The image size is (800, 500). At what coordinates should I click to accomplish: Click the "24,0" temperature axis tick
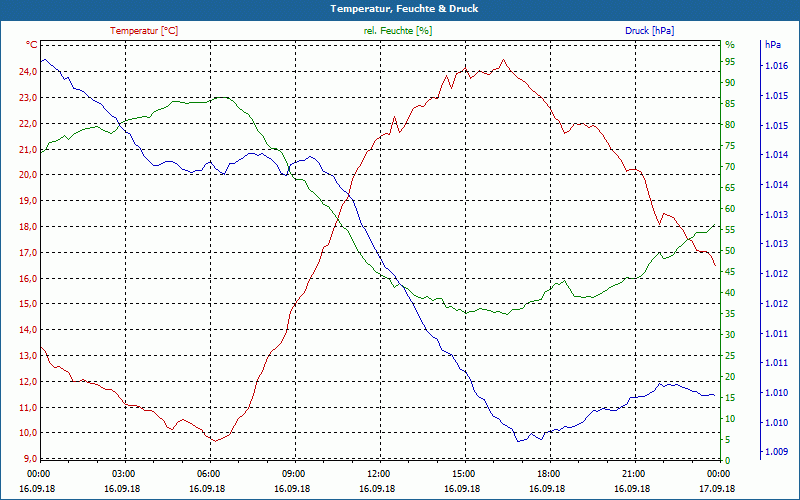28,72
